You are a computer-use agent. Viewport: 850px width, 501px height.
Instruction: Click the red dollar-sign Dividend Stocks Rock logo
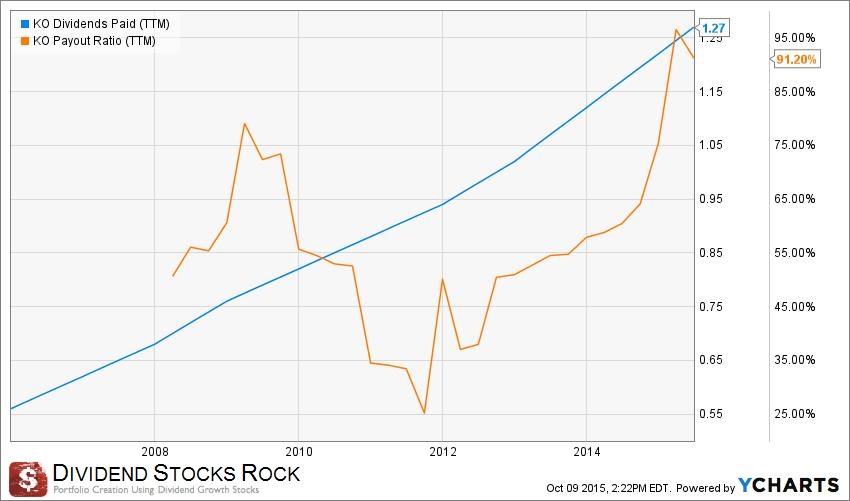(28, 477)
